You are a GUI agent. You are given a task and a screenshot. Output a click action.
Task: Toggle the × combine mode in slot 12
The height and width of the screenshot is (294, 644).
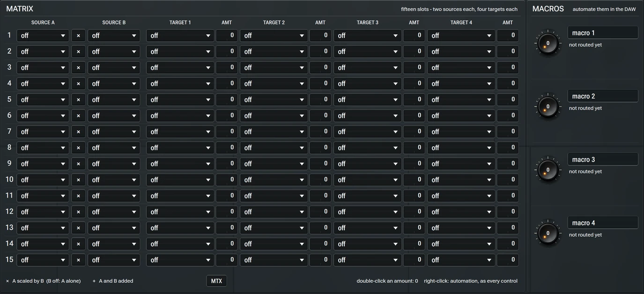click(78, 212)
